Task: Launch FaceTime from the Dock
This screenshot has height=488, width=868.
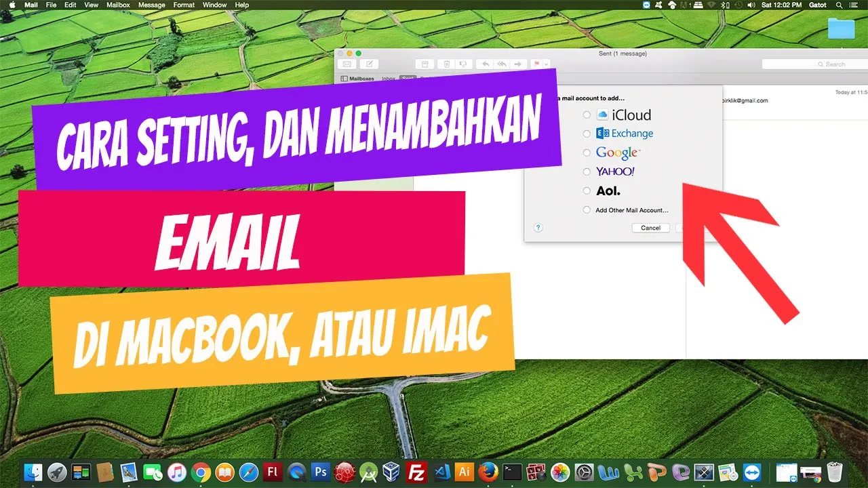Action: [153, 472]
